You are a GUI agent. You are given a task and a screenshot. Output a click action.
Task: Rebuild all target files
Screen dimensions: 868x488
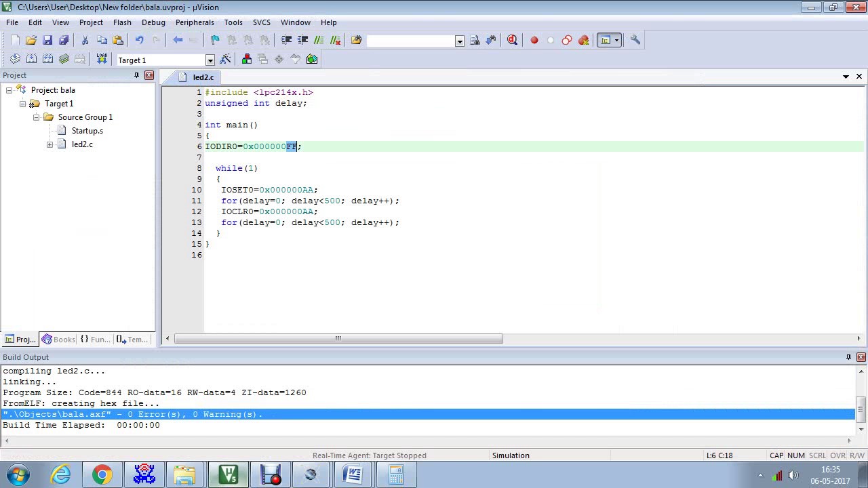coord(47,59)
